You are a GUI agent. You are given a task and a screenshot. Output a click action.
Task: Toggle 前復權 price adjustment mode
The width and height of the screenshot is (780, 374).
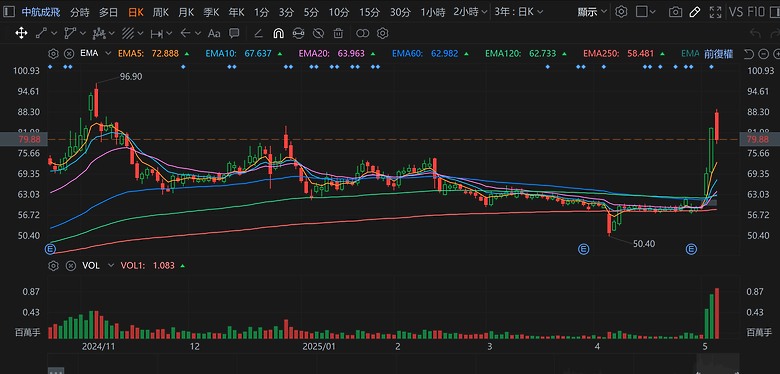coord(718,54)
